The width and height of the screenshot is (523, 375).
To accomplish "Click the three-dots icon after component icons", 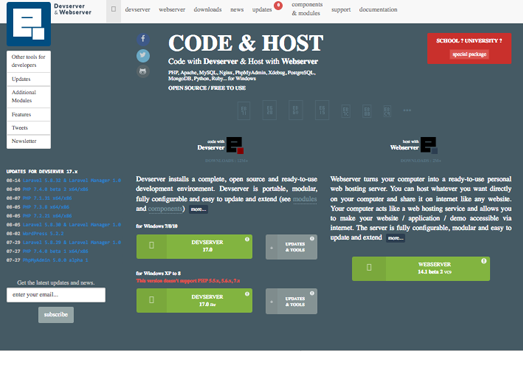I will (x=407, y=110).
